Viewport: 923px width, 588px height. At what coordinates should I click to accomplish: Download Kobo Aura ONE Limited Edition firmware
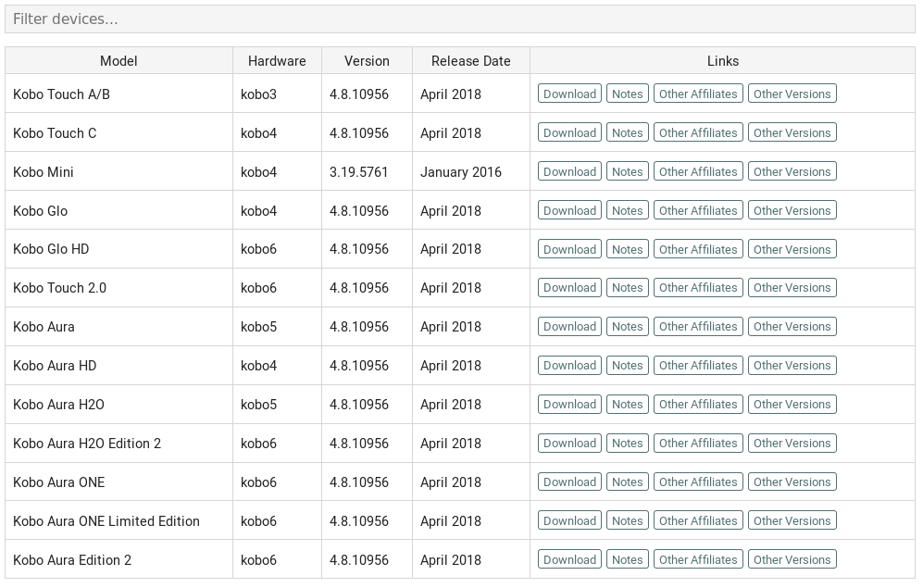tap(569, 520)
